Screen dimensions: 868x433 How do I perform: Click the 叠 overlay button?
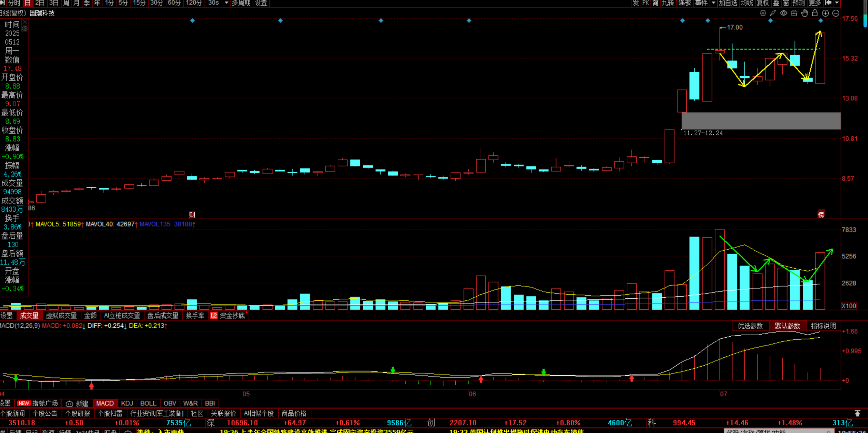[776, 3]
